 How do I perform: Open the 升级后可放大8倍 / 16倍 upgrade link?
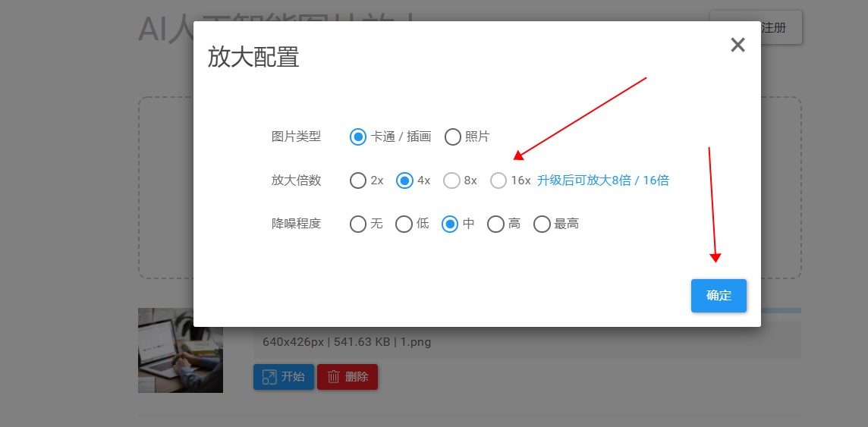coord(603,181)
